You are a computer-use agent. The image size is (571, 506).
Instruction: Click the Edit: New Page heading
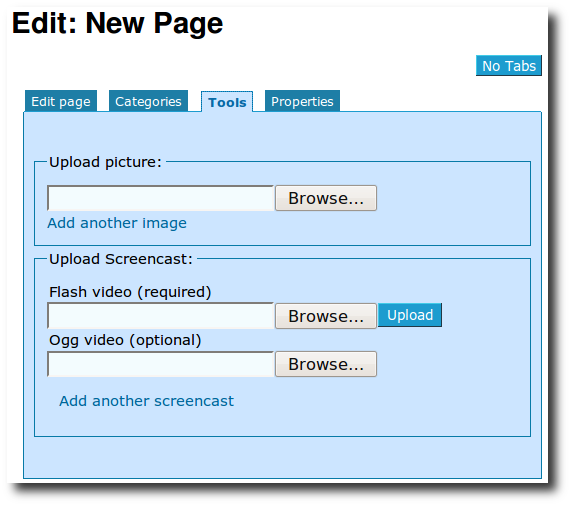(117, 23)
